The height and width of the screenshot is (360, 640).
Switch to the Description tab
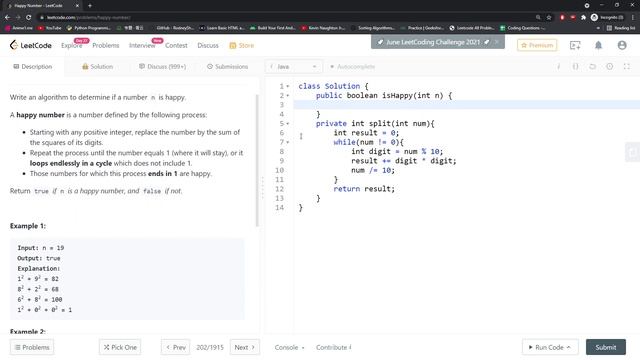33,67
